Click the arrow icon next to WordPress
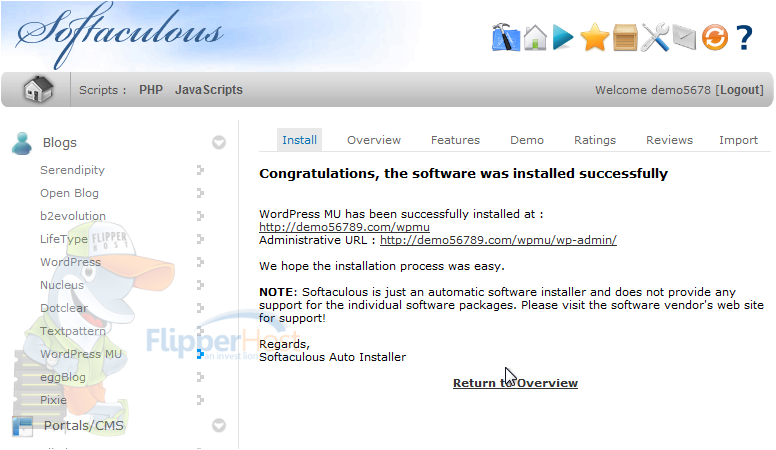 tap(200, 262)
